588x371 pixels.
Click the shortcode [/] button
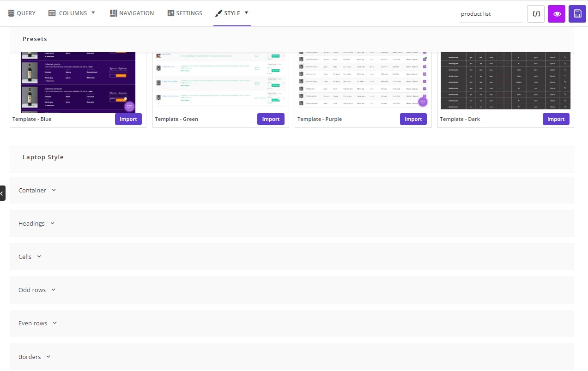click(536, 14)
